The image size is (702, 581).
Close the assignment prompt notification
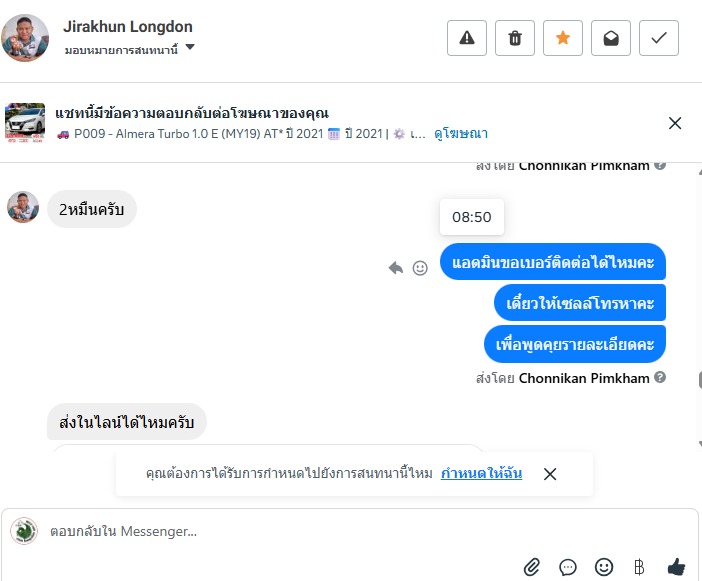[550, 474]
